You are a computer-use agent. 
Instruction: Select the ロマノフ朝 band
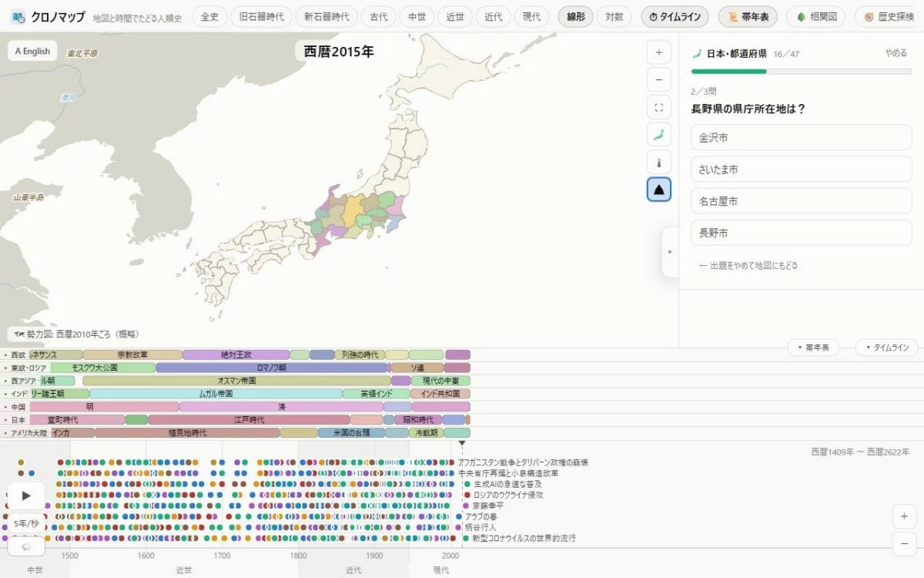pos(272,368)
